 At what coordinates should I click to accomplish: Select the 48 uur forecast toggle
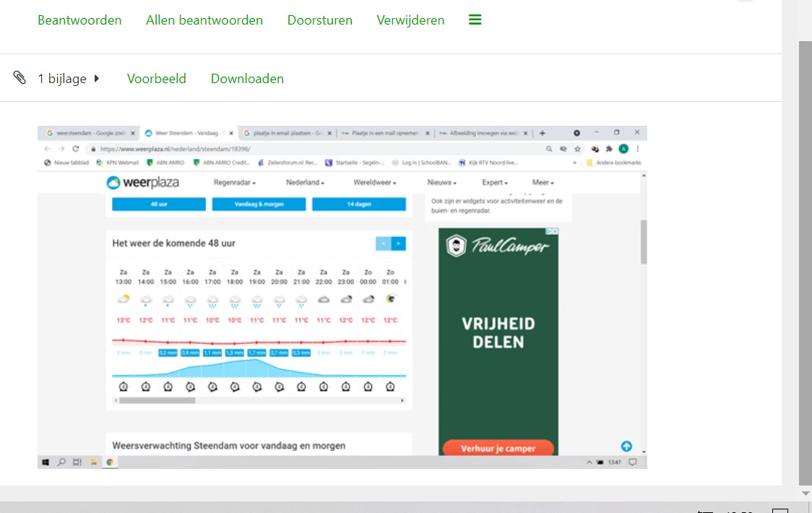[158, 204]
